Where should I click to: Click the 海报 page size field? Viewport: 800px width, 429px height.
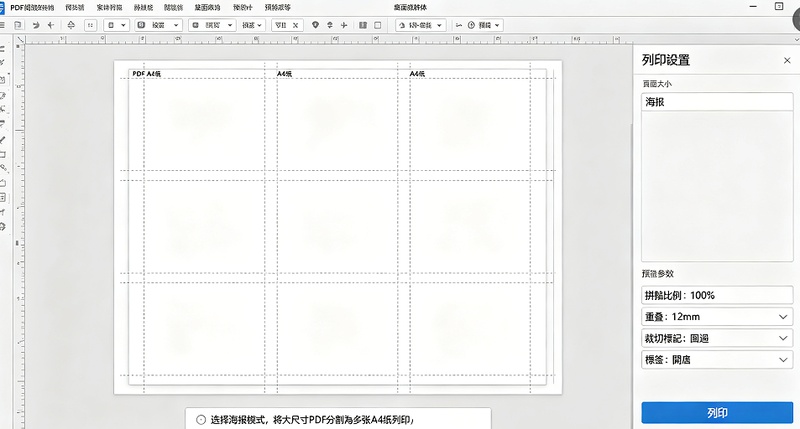717,102
